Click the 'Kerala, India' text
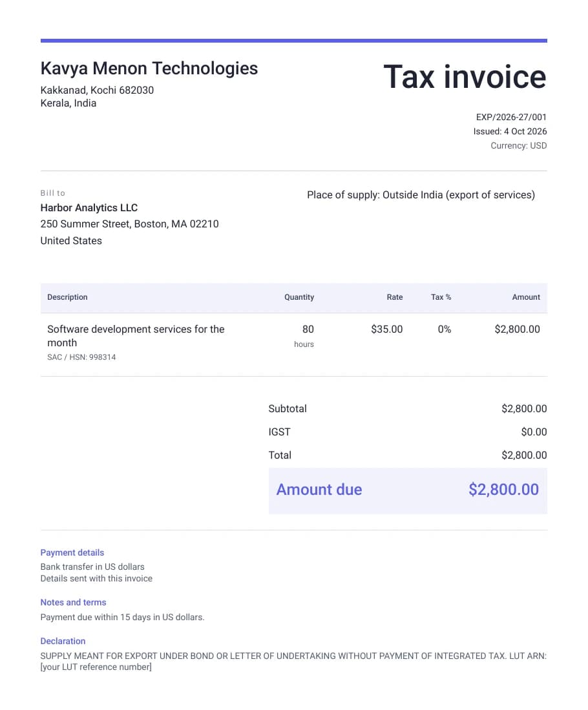Viewport: 588px width, 710px height. tap(68, 103)
